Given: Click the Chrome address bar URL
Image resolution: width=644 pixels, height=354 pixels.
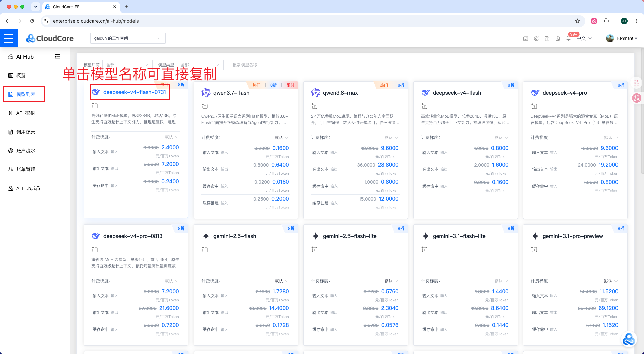Looking at the screenshot, I should (x=96, y=21).
